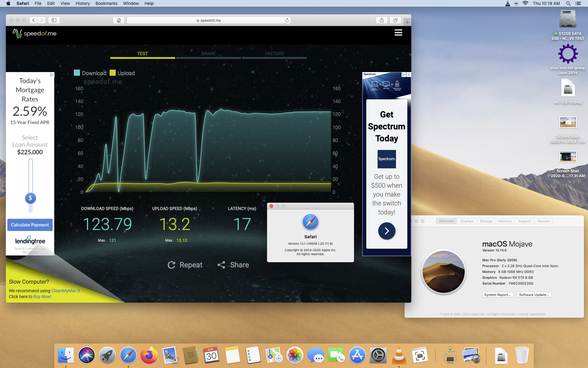This screenshot has width=588, height=368.
Task: Open the speedof.me hamburger menu
Action: (x=398, y=33)
